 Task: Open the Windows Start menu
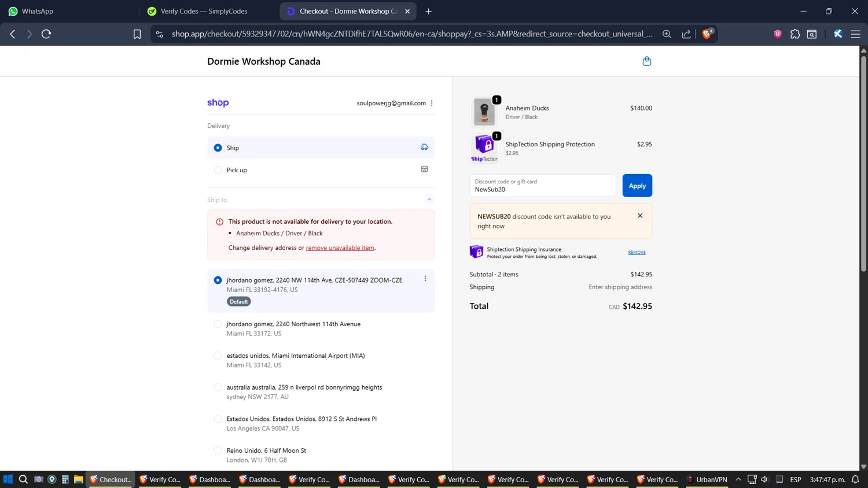(x=8, y=479)
